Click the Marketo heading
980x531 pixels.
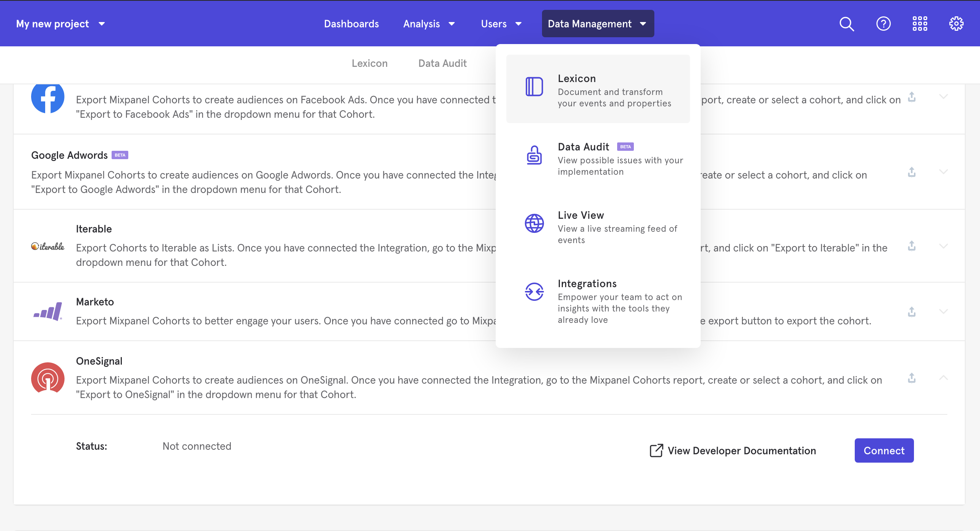coord(95,302)
